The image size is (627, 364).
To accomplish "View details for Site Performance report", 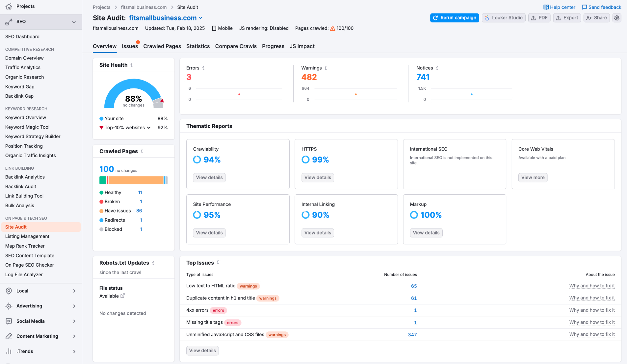I will (209, 233).
